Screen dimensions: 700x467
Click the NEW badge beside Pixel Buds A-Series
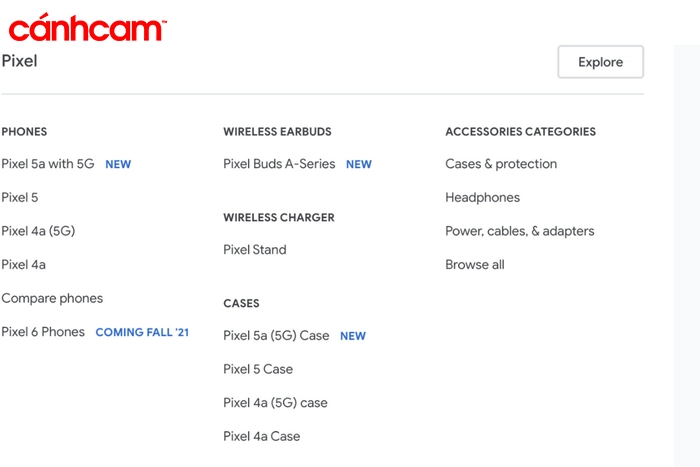coord(359,164)
